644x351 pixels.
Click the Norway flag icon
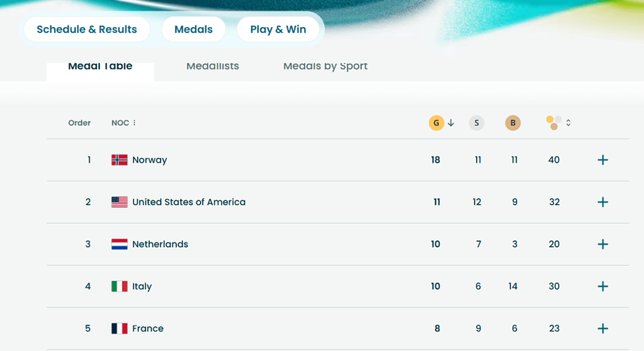tap(120, 160)
